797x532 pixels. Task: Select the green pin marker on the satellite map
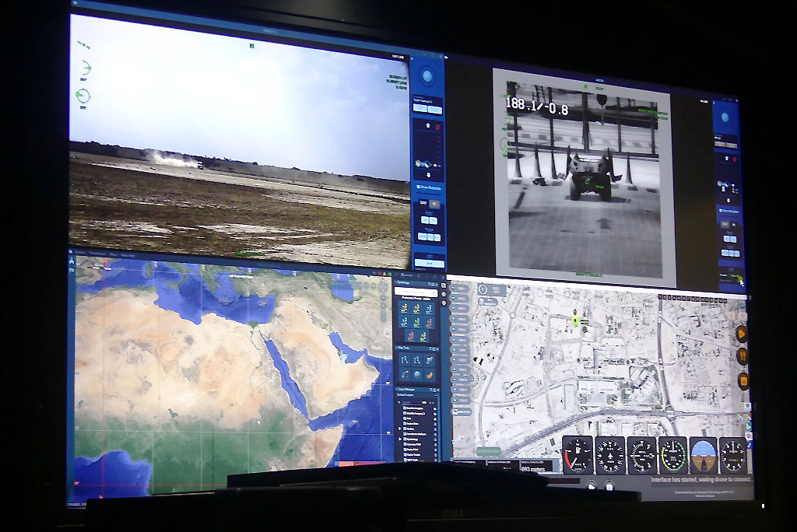coord(574,319)
